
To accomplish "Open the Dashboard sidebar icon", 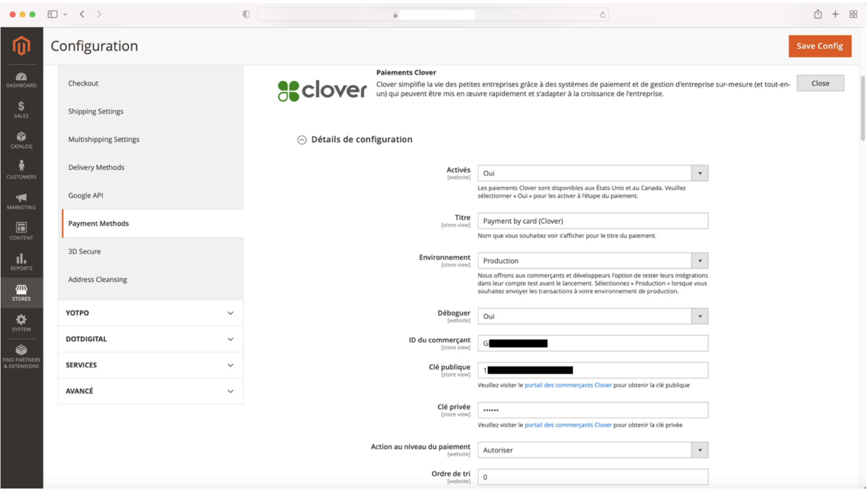I will tap(21, 80).
